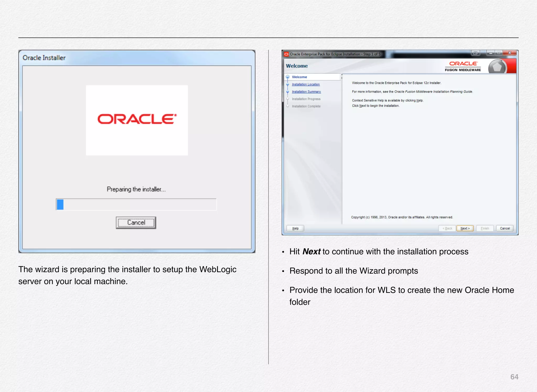The width and height of the screenshot is (537, 392).
Task: Click the 'wizard is preparing the installer' caption
Action: click(x=127, y=275)
